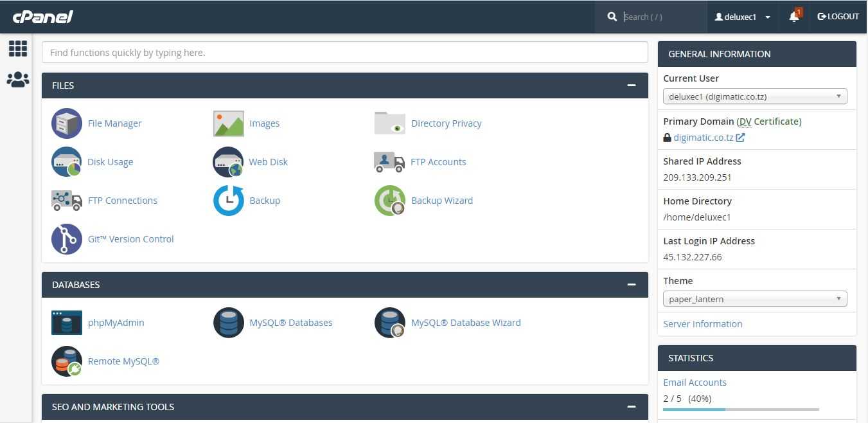The image size is (868, 423).
Task: Click the Email Accounts usage progress bar
Action: [x=741, y=410]
